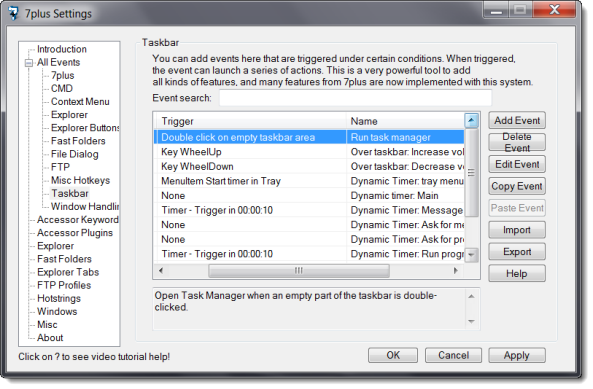The height and width of the screenshot is (389, 593).
Task: Go to Accessor Keywords page
Action: 78,220
